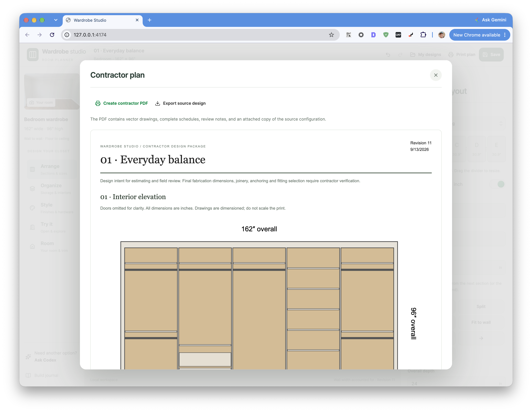Toggle the inch switch in the background panel

[497, 184]
